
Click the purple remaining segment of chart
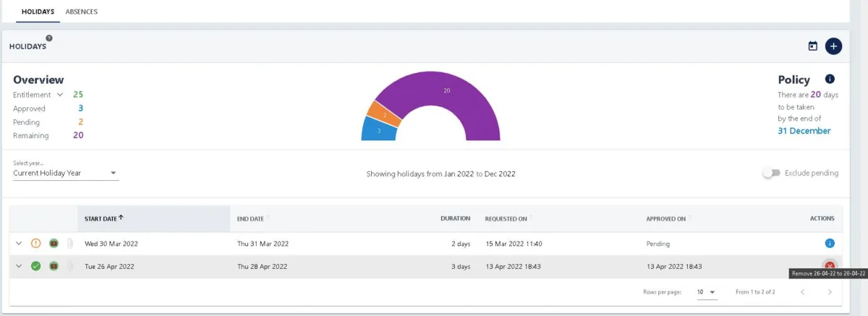click(x=447, y=92)
